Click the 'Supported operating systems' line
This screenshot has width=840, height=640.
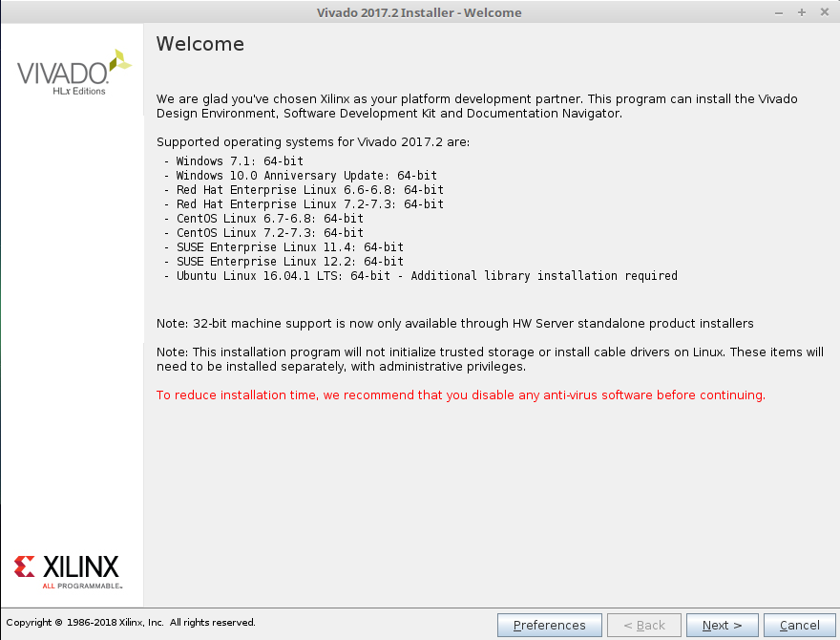(313, 142)
